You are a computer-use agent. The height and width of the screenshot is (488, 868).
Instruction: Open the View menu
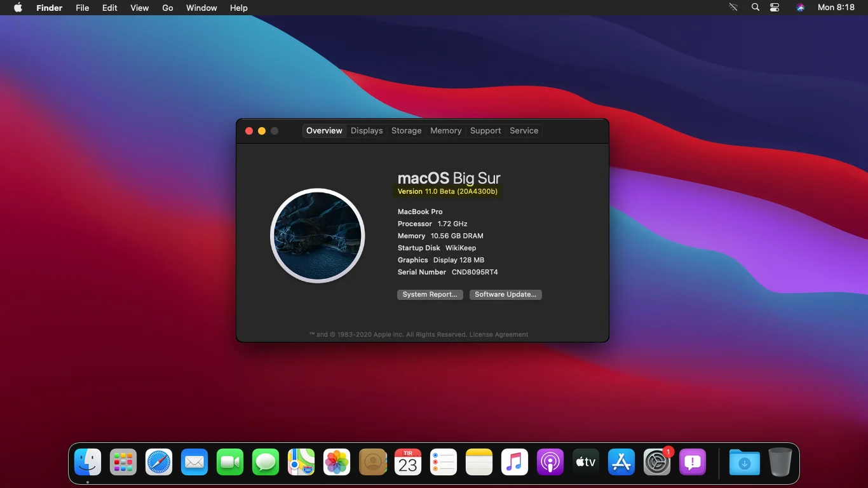139,8
